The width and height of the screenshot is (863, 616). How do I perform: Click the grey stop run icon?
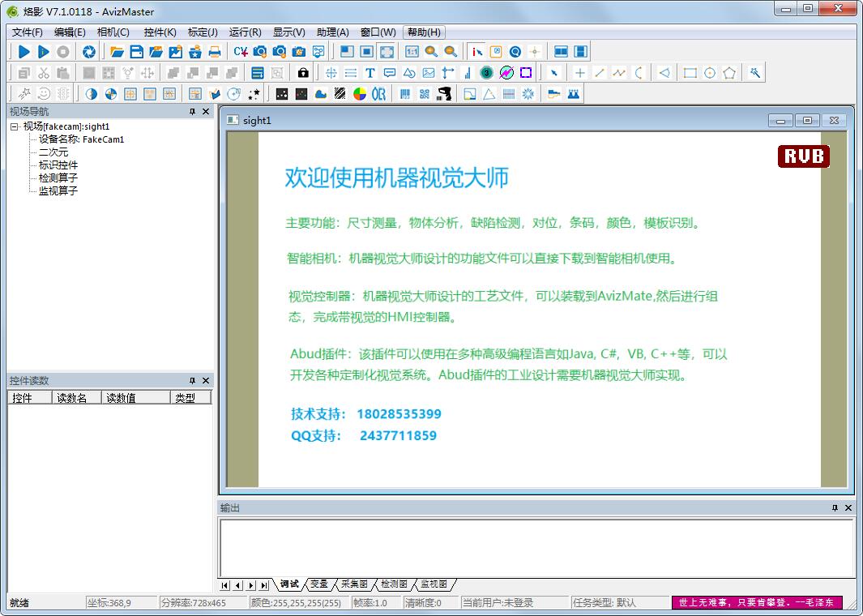63,52
